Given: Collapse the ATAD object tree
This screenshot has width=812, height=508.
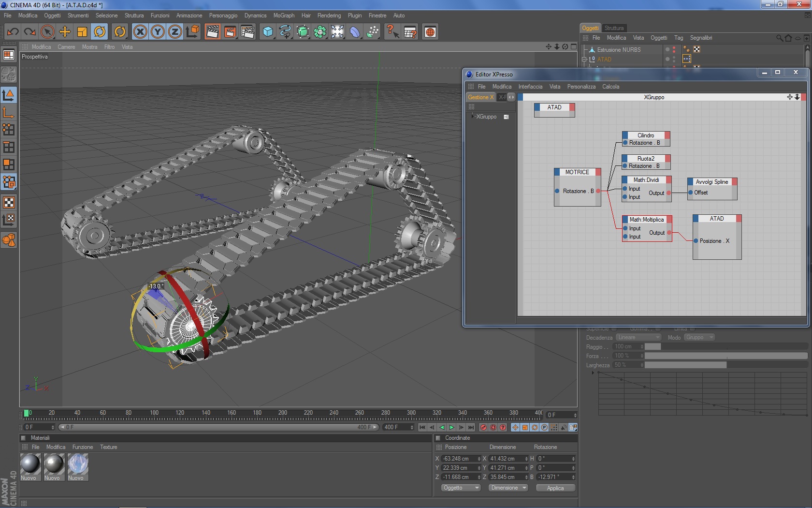Looking at the screenshot, I should [584, 60].
